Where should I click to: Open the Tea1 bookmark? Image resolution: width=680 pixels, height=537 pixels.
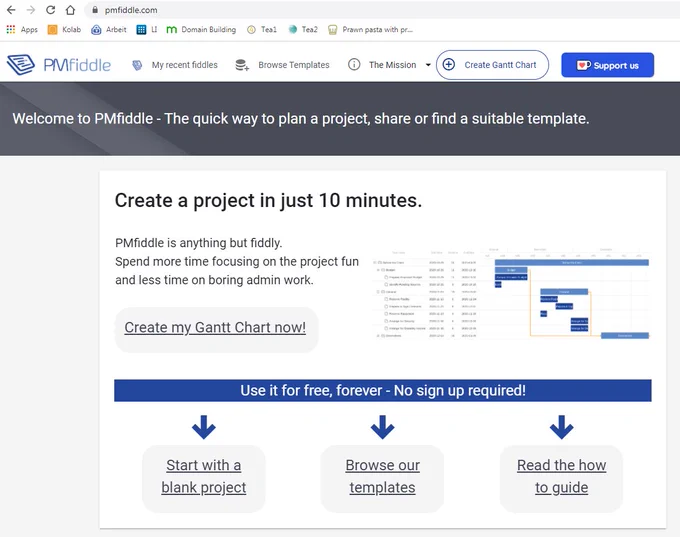pyautogui.click(x=262, y=29)
